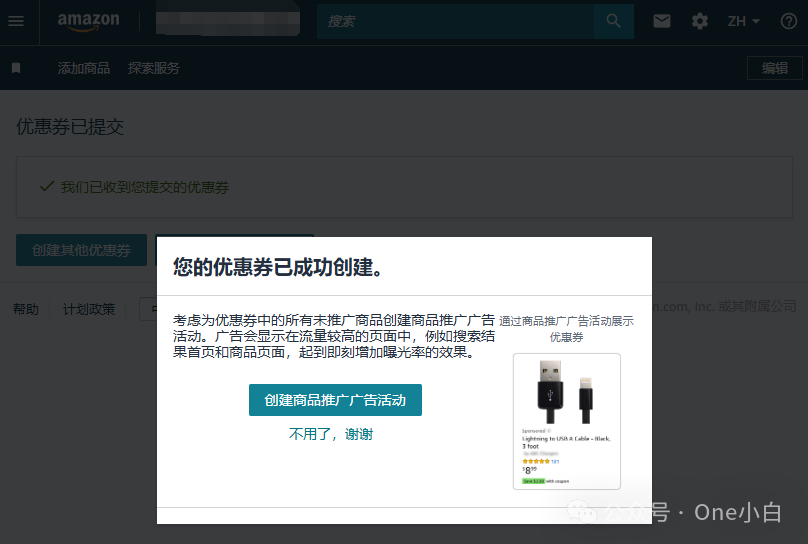Open the hamburger navigation menu
808x544 pixels.
15,21
